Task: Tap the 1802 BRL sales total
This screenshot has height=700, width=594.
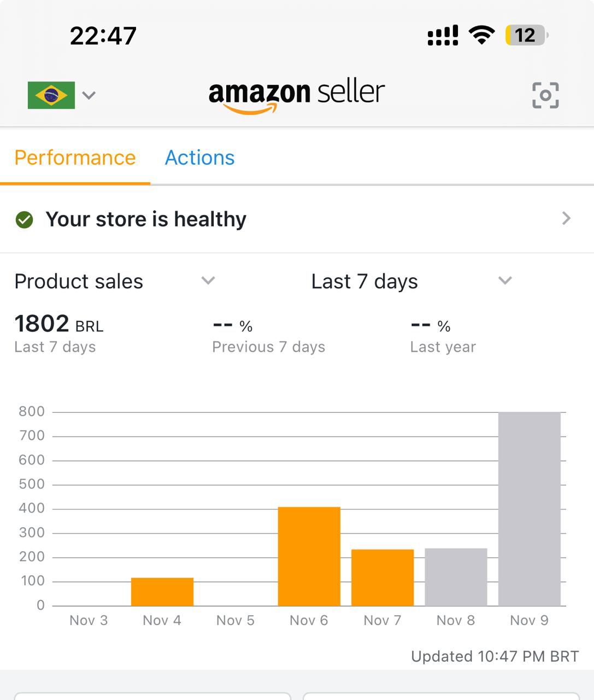Action: (58, 324)
